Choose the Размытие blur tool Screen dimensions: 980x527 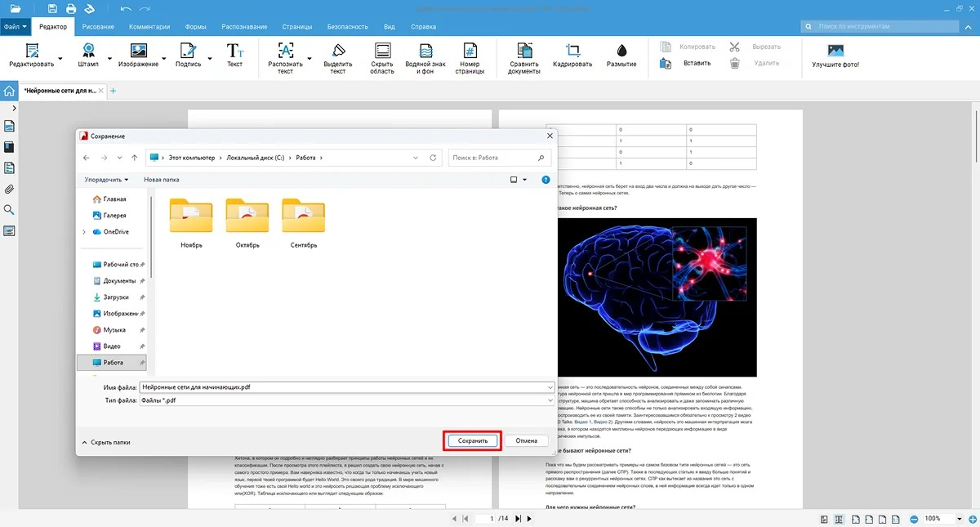point(621,56)
